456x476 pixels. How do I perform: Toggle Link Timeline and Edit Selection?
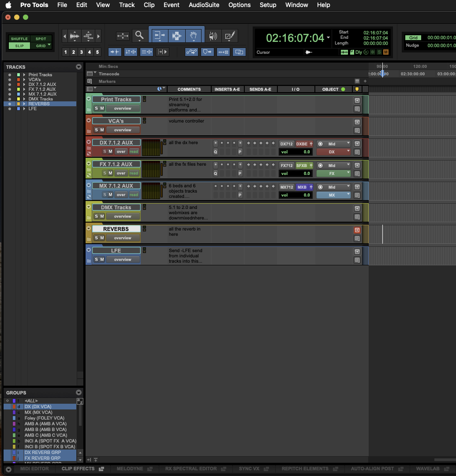click(x=131, y=52)
